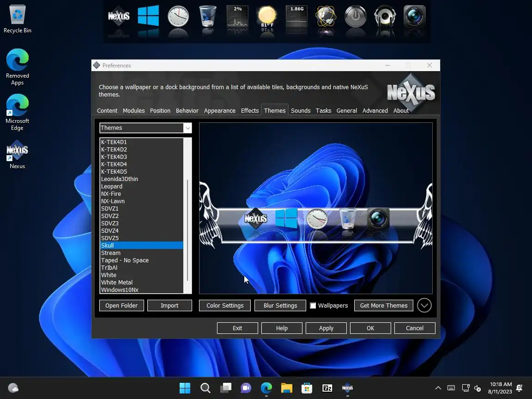The image size is (532, 399).
Task: Click Get More Themes
Action: (384, 305)
